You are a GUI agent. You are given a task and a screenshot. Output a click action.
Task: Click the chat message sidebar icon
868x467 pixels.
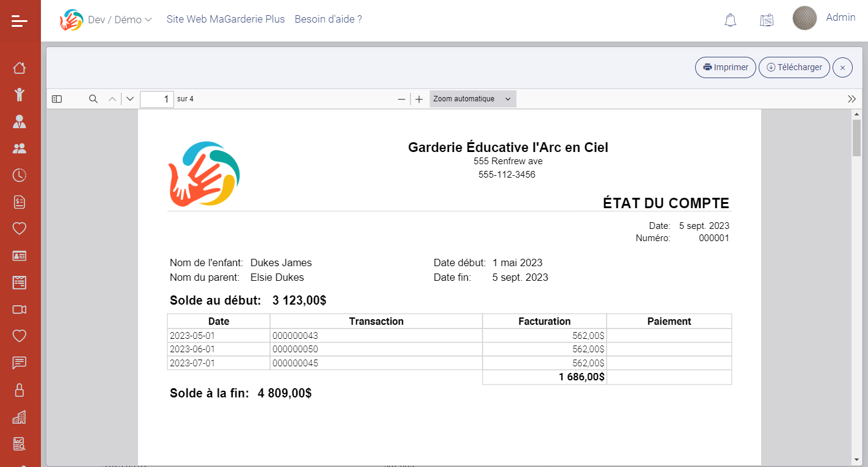tap(20, 363)
